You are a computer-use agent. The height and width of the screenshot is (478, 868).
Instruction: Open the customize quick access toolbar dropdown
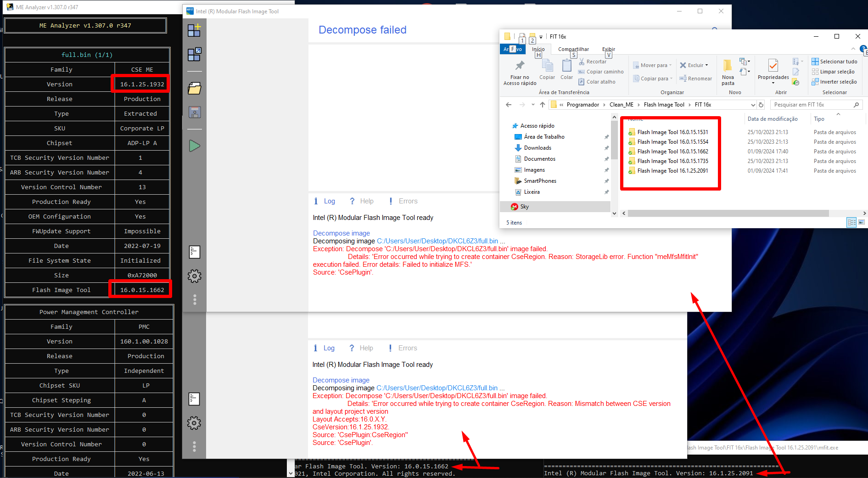[x=541, y=37]
